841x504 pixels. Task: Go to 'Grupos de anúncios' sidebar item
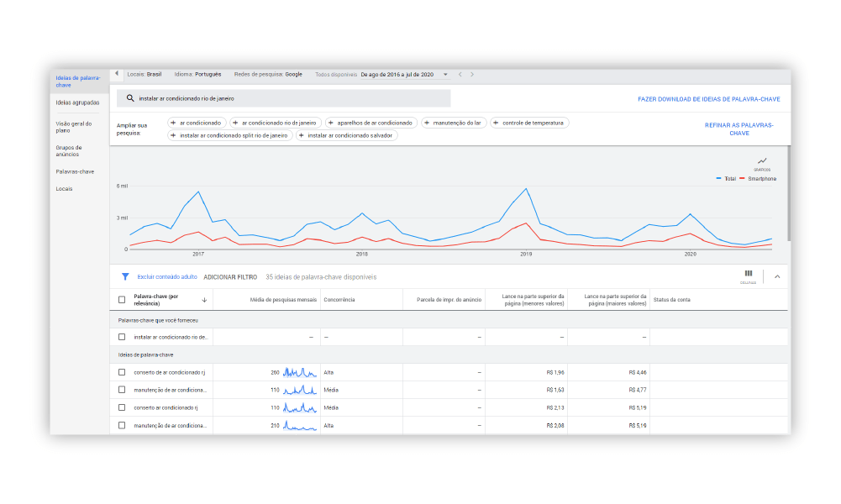click(x=69, y=150)
